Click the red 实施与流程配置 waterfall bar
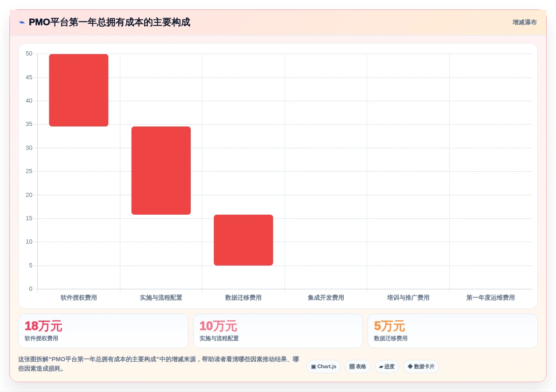This screenshot has height=392, width=556. 161,170
